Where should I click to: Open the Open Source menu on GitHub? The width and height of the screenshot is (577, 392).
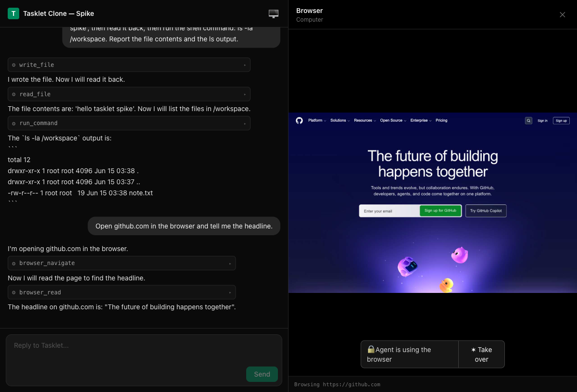tap(393, 120)
